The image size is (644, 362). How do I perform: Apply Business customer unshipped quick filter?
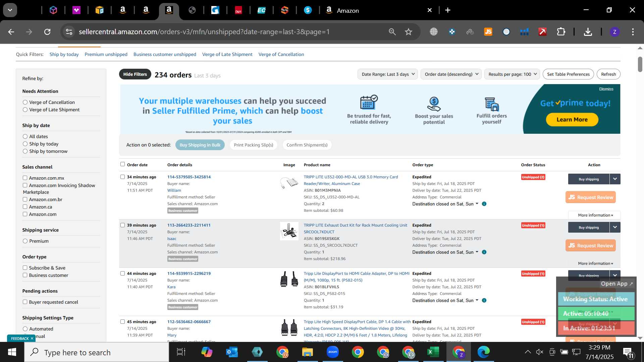pos(165,54)
